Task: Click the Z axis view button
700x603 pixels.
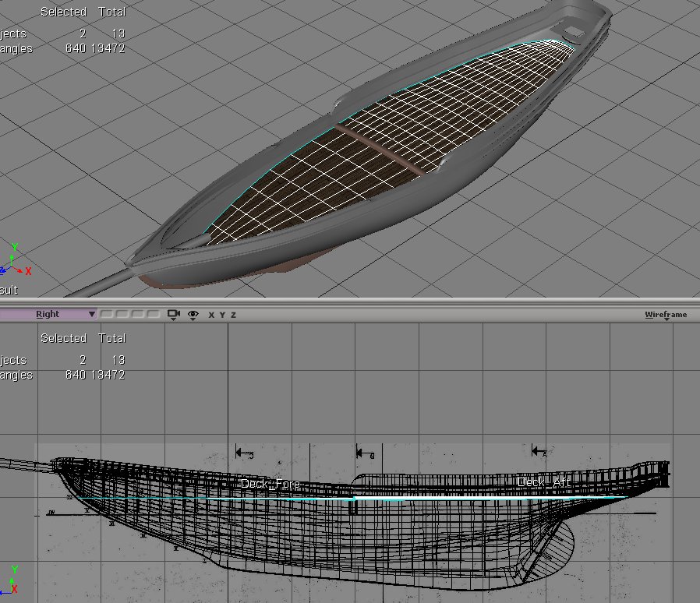Action: pos(233,315)
